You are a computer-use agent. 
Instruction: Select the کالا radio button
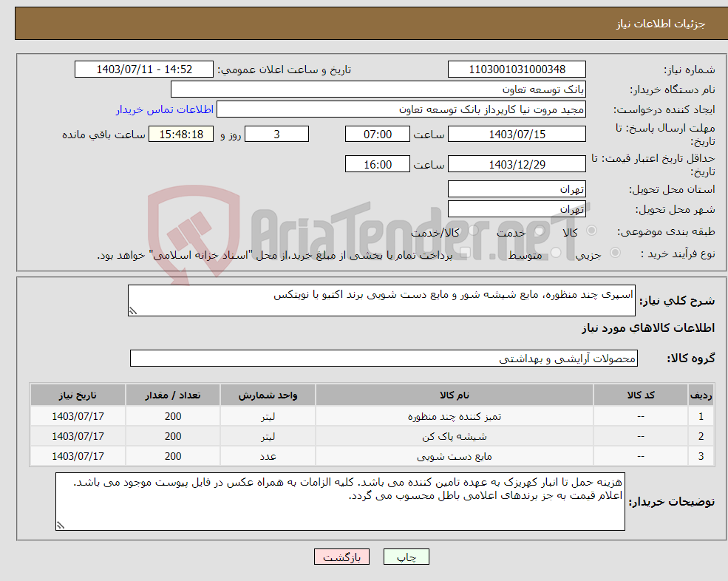coord(592,231)
